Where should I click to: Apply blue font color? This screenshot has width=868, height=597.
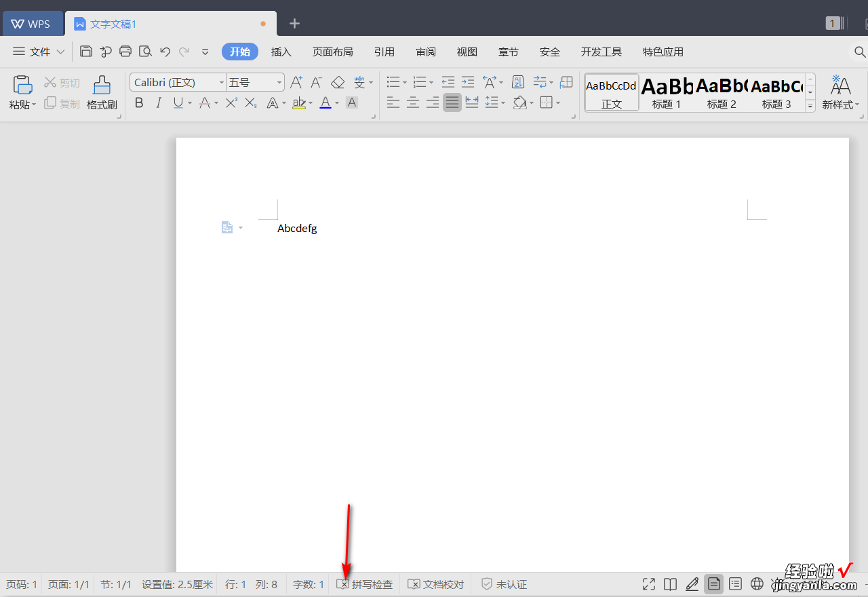[x=325, y=103]
